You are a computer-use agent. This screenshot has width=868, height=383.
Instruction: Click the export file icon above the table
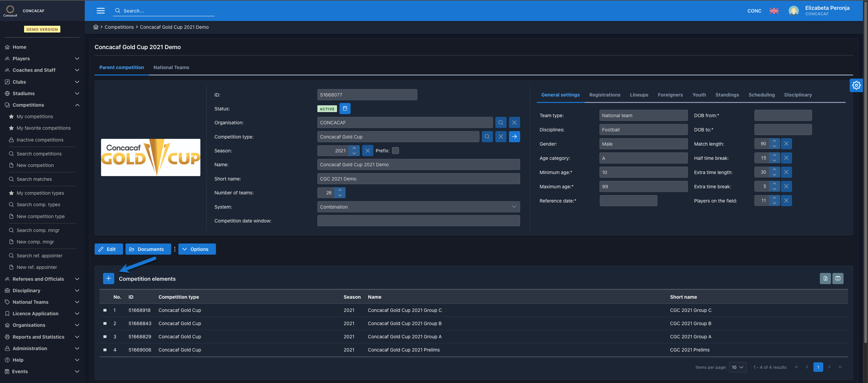825,278
